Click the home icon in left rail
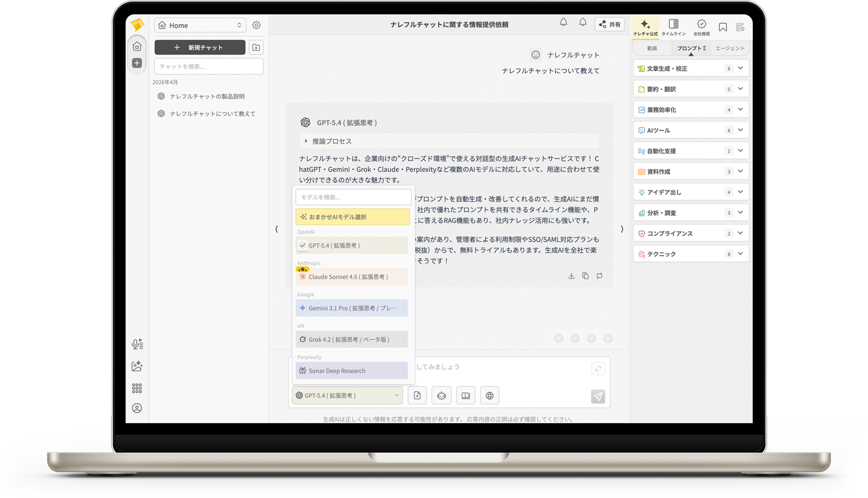868x498 pixels. [137, 46]
